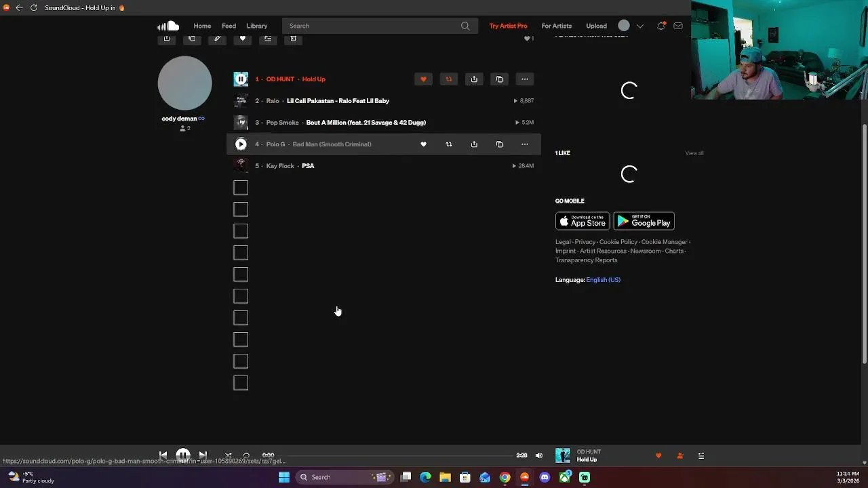
Task: Open cody deman profile name
Action: [x=179, y=119]
